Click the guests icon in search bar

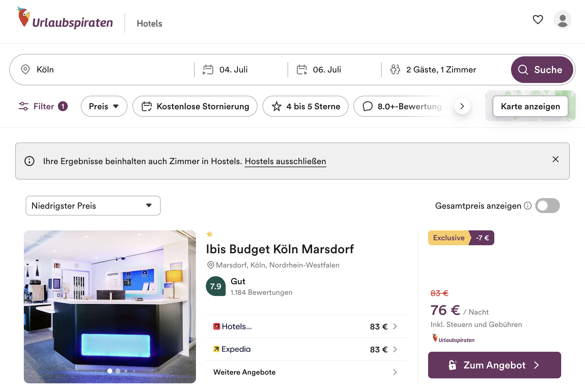click(395, 69)
